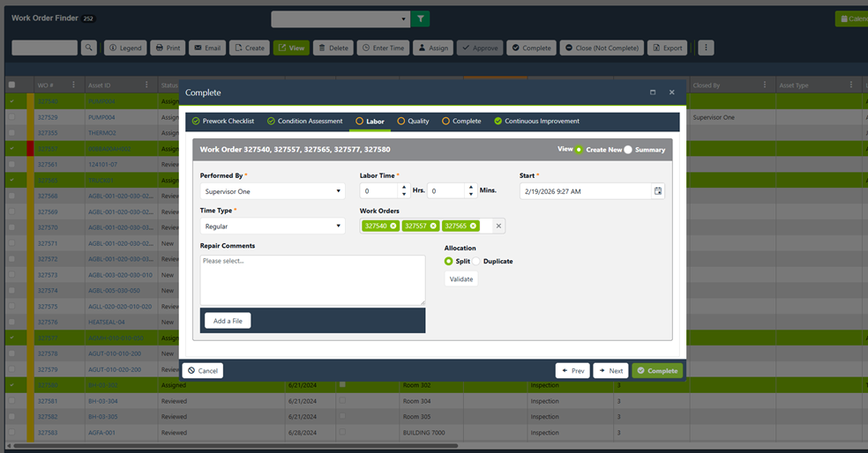Click the green View toolbar button
This screenshot has height=453, width=868.
coord(291,48)
